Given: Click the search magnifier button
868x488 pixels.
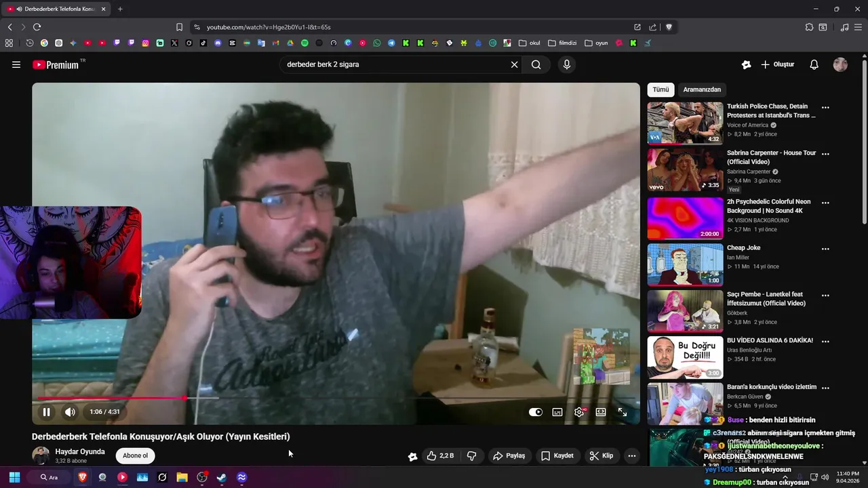Looking at the screenshot, I should click(536, 64).
